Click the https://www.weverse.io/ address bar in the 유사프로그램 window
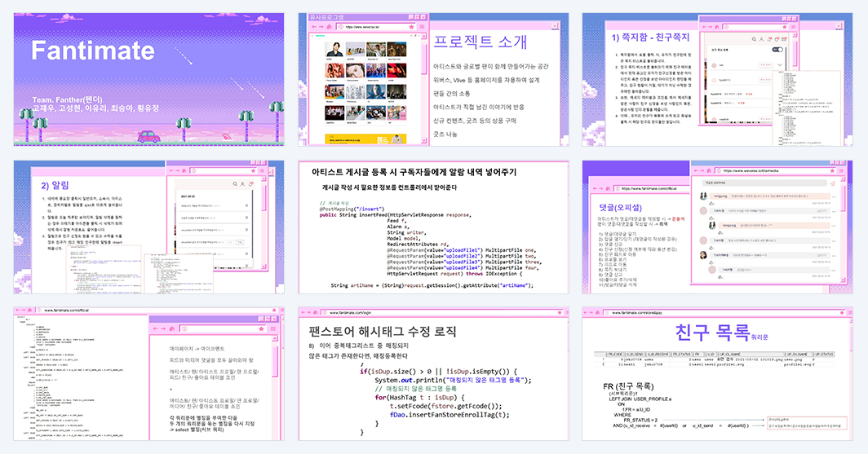The image size is (868, 454). click(x=376, y=27)
